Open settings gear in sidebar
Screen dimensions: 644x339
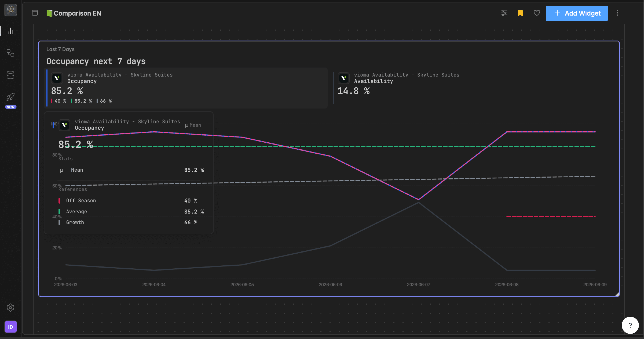(10, 308)
